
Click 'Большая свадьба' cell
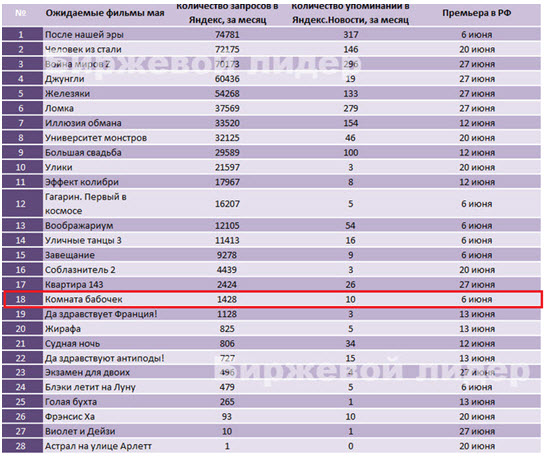coord(83,152)
